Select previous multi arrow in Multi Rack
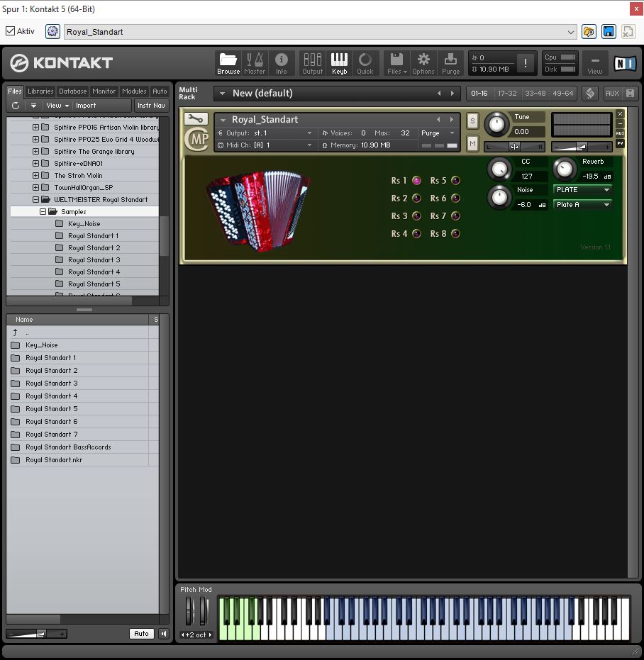 click(x=439, y=94)
